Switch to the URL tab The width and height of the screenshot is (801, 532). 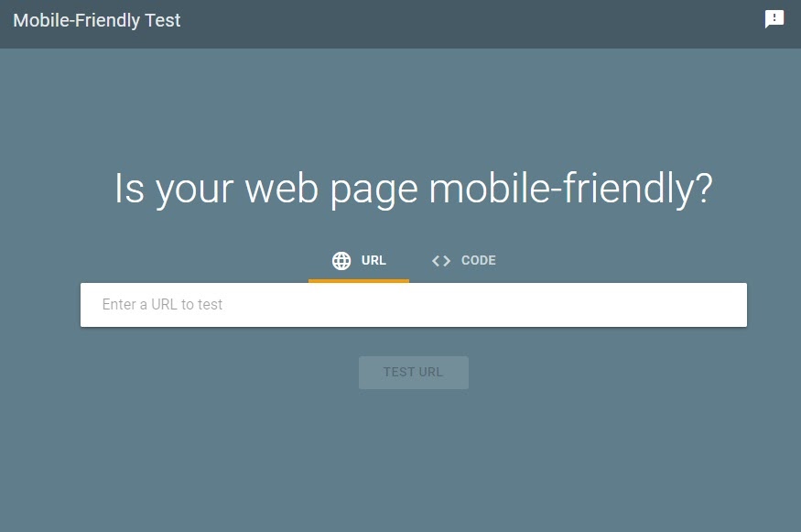coord(359,261)
